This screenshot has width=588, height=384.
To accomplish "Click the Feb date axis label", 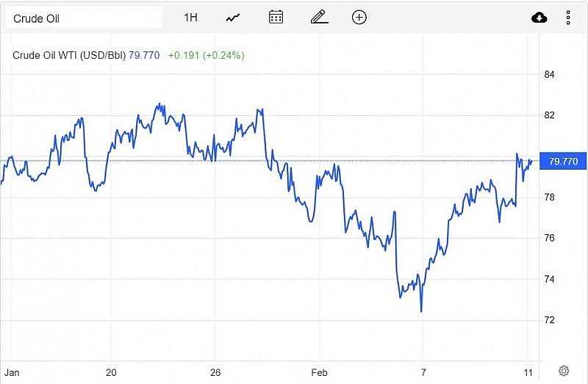I will click(318, 371).
